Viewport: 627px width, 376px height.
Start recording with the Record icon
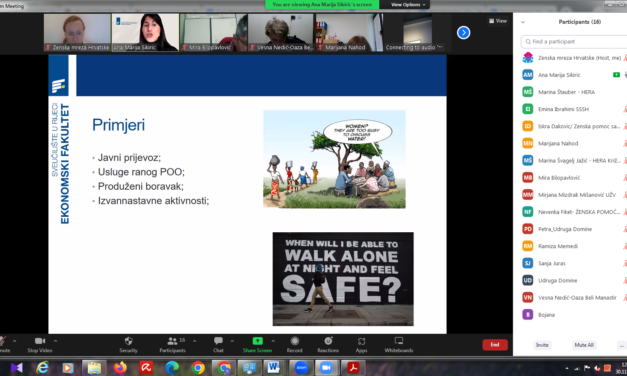click(x=295, y=341)
